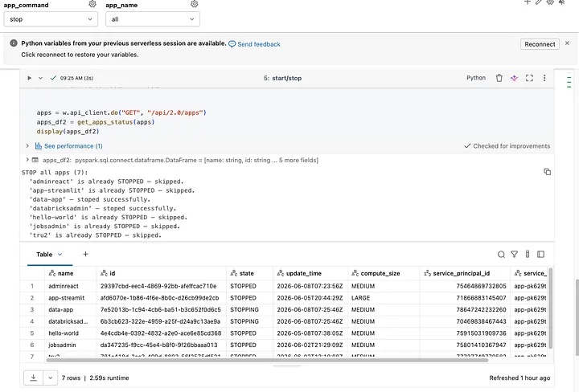Click the notebook page vertical scrollbar
Screen dimensions: 579x392
click(577, 318)
